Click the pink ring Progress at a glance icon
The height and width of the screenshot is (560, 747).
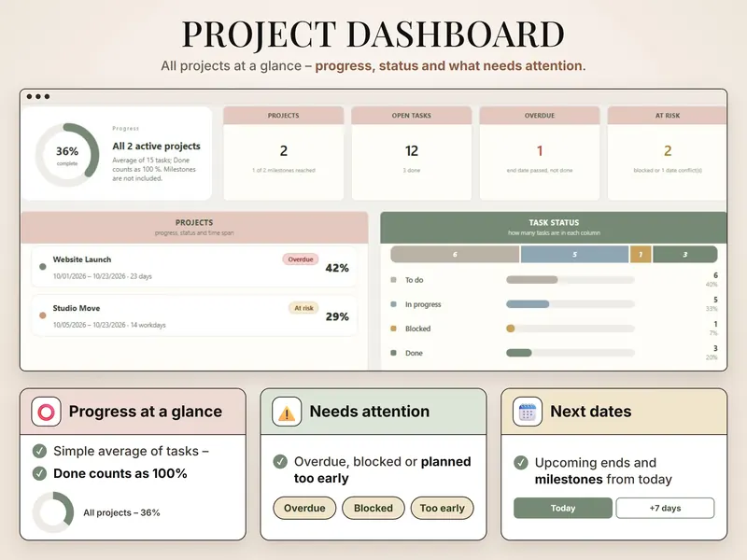pos(46,412)
